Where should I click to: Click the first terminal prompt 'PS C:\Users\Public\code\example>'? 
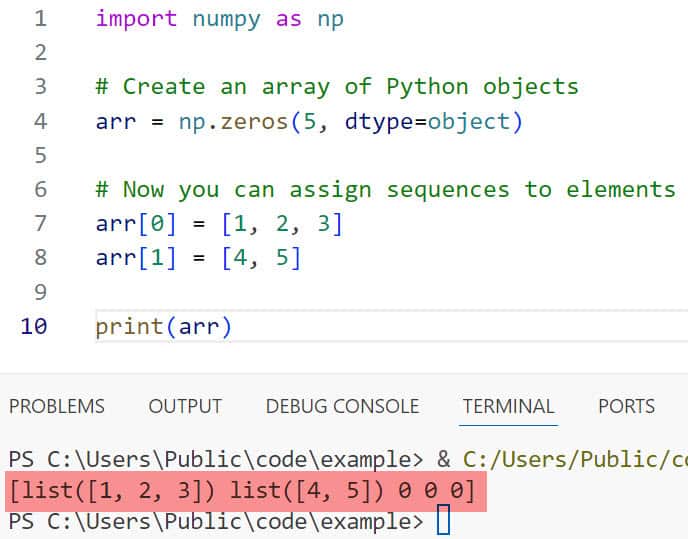[216, 460]
